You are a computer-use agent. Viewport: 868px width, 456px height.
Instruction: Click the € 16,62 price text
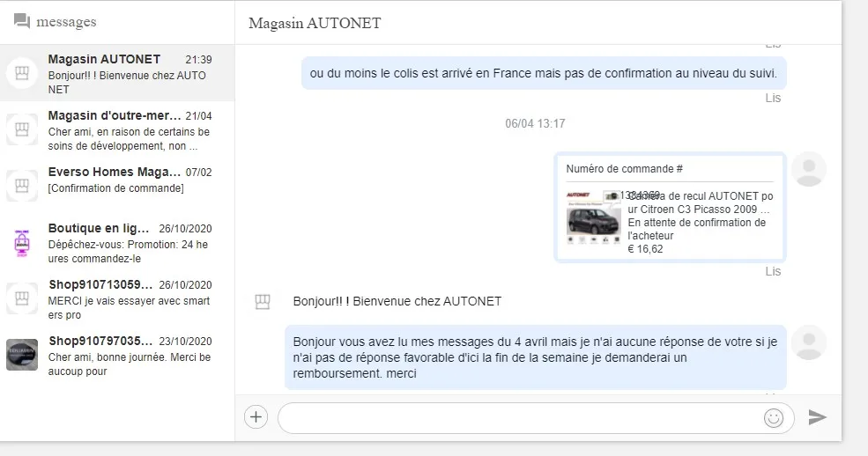click(x=645, y=249)
